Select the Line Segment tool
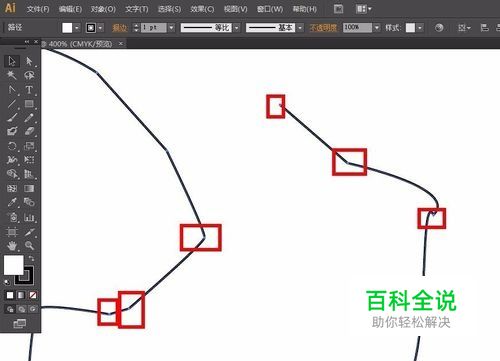Viewport: 500px width, 361px height. pos(12,104)
